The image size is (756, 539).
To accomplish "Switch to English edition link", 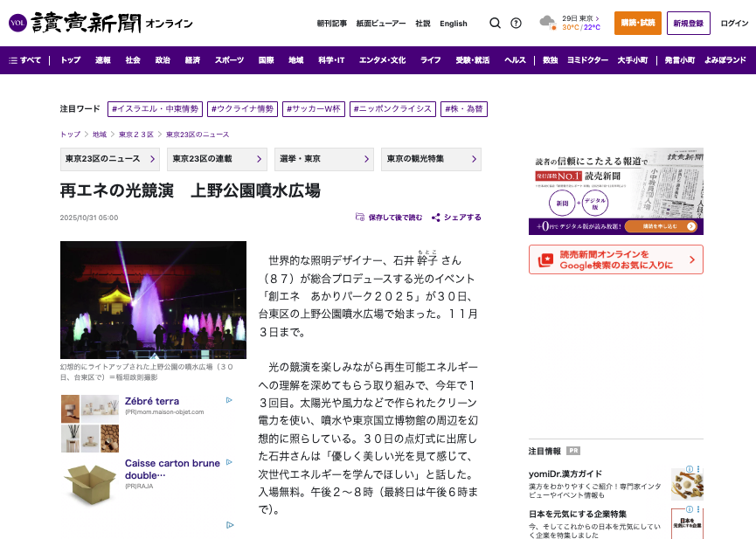I will tap(454, 23).
